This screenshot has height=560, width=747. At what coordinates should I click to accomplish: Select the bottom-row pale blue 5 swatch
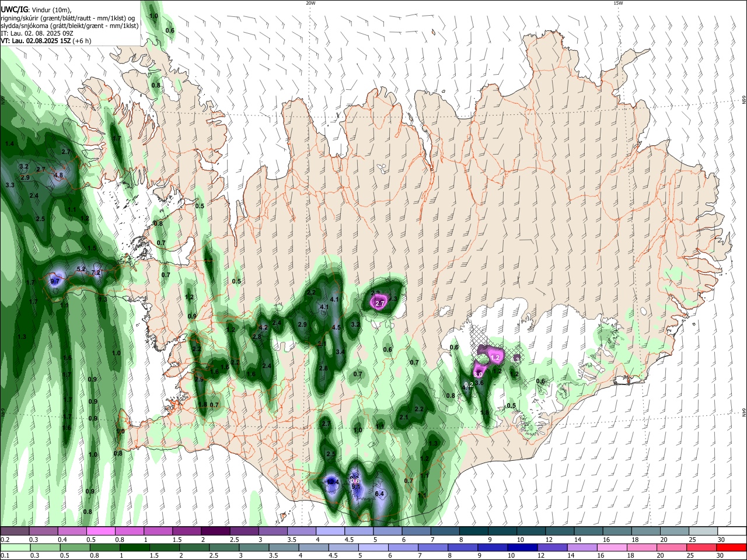click(x=373, y=547)
